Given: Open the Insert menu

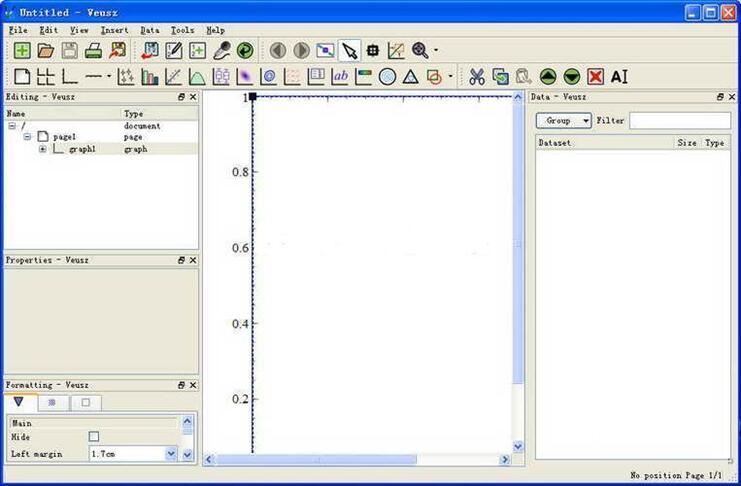Looking at the screenshot, I should pyautogui.click(x=114, y=30).
